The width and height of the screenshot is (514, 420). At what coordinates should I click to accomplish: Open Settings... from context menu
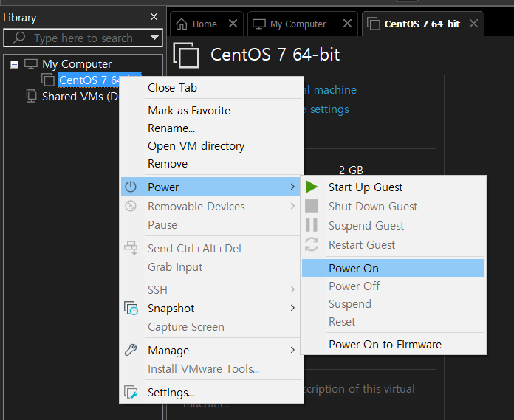click(211, 392)
